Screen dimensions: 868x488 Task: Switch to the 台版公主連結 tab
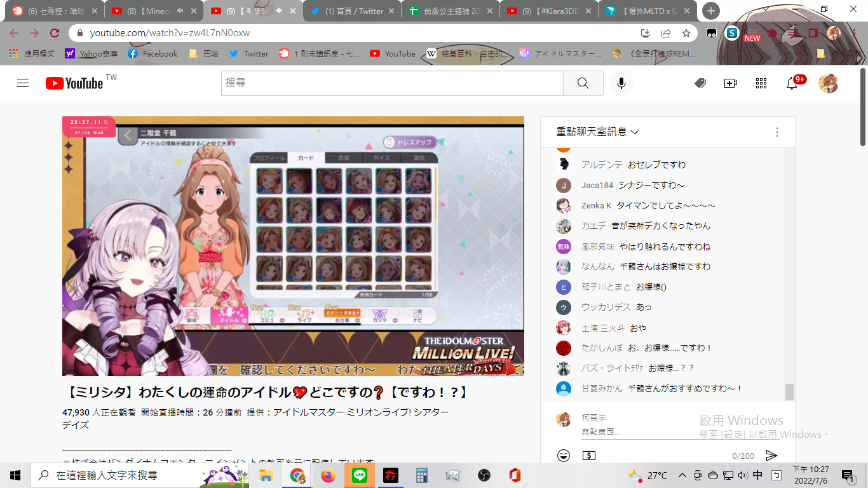click(451, 11)
